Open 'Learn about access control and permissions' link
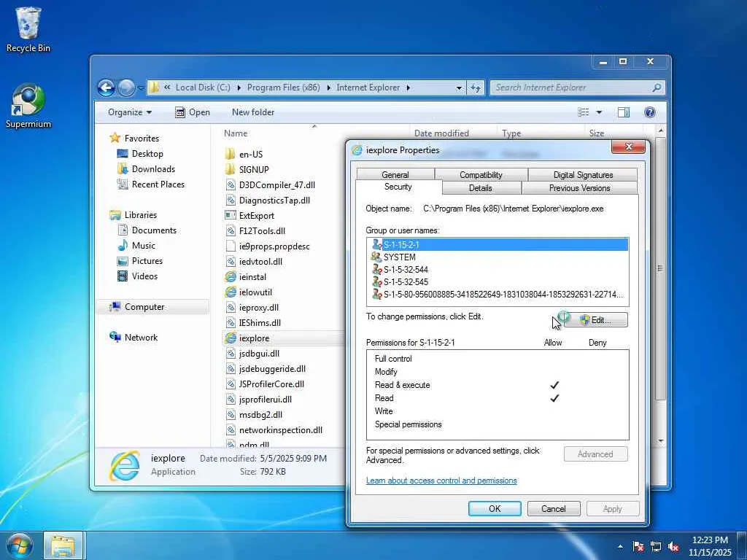This screenshot has width=747, height=560. (441, 481)
